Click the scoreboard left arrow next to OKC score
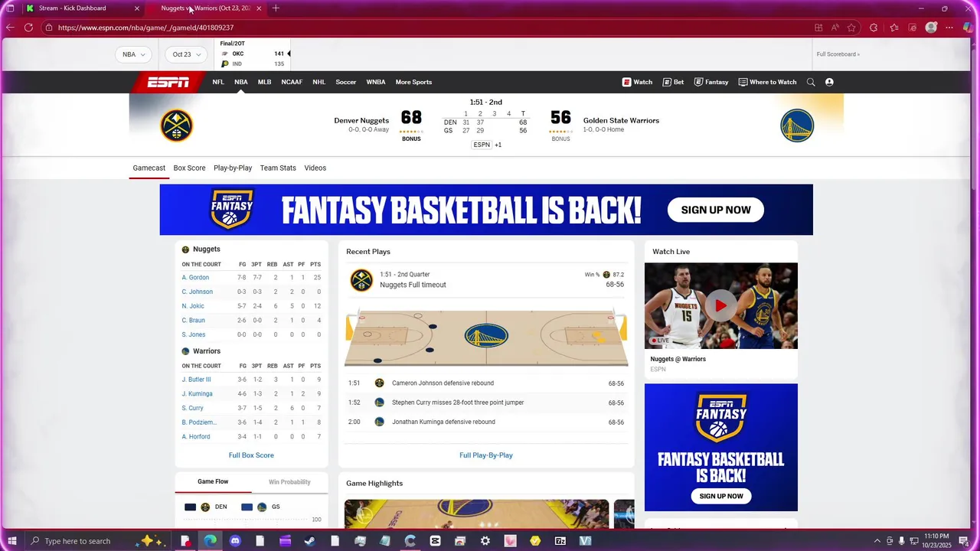 coord(289,54)
